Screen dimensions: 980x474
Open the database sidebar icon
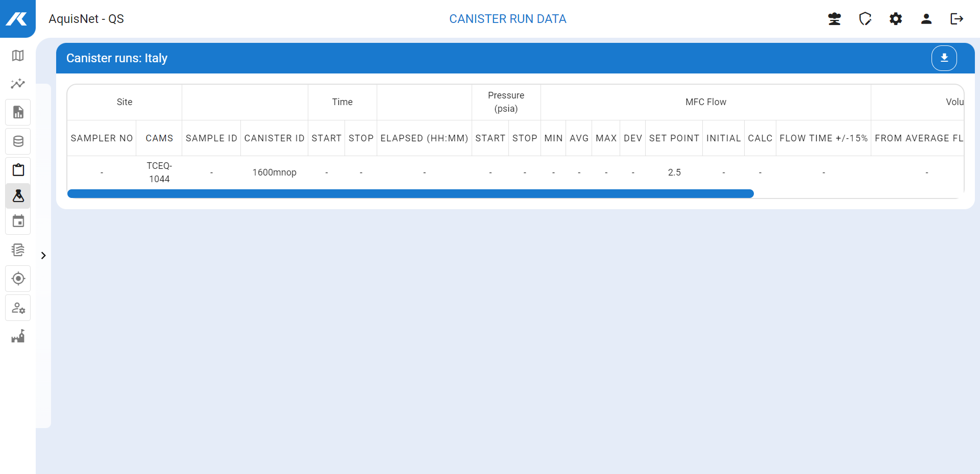pos(18,141)
